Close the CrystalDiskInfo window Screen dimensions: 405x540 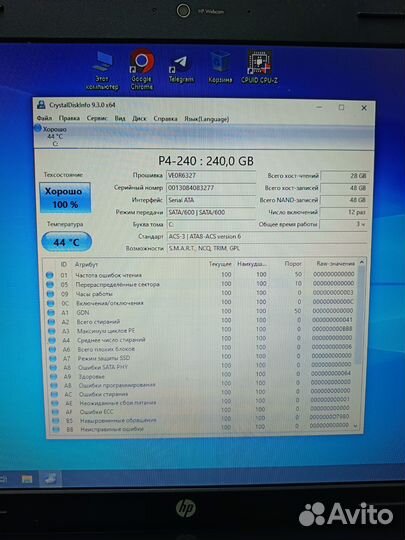[364, 108]
